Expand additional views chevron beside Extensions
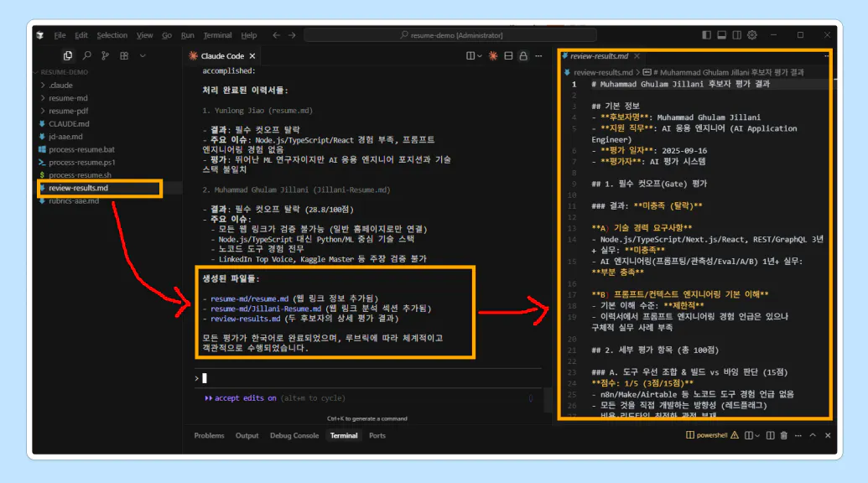Screen dimensions: 868x483 click(x=143, y=56)
